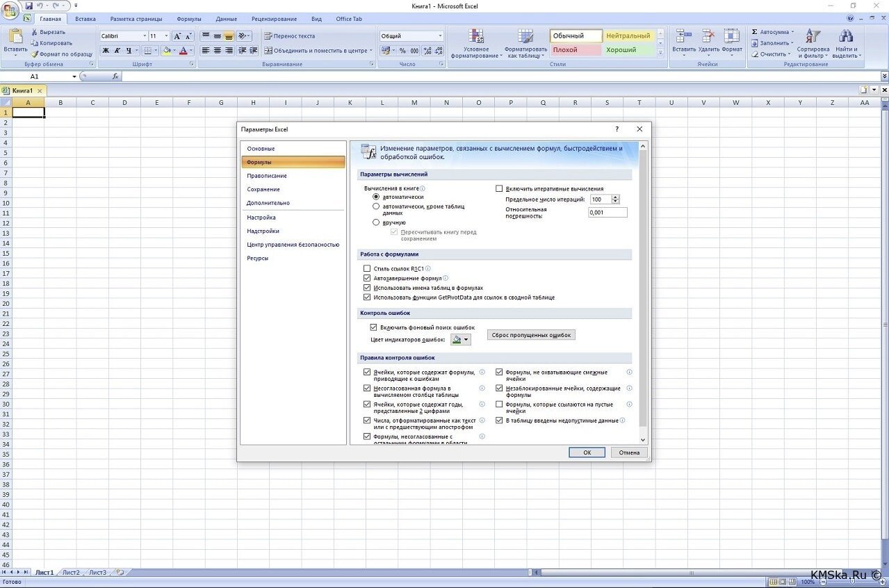Click Сброс пропущенных ошибок button

(x=531, y=335)
